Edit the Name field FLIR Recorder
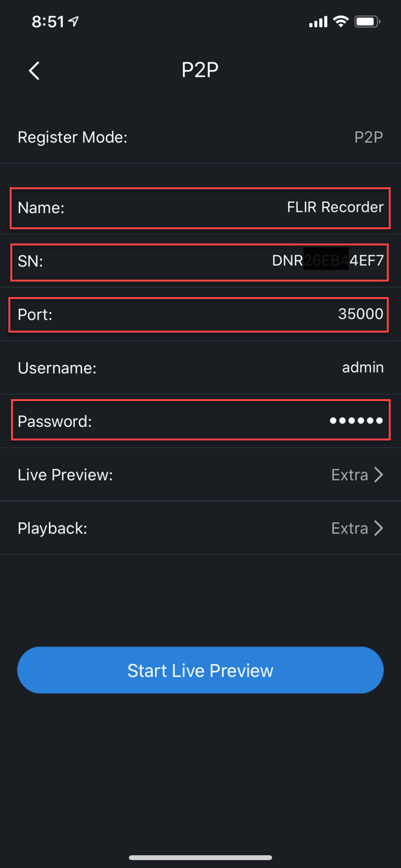The height and width of the screenshot is (868, 401). point(335,207)
